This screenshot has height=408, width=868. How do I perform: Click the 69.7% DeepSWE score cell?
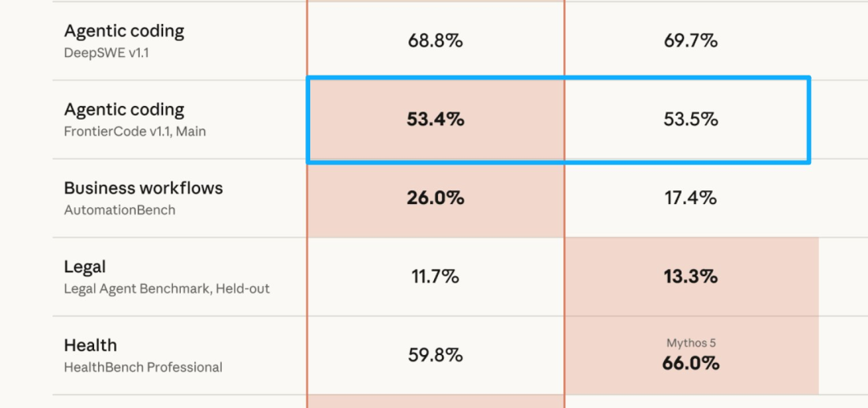pos(691,41)
